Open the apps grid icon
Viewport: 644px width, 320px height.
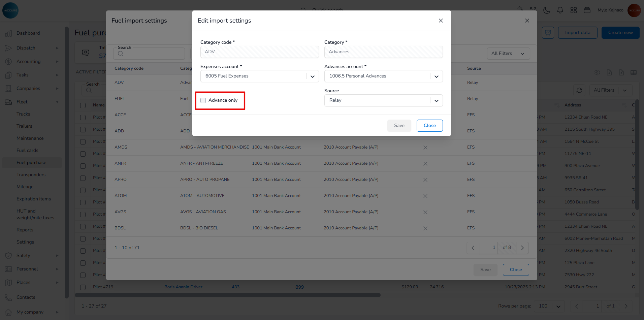click(x=574, y=10)
